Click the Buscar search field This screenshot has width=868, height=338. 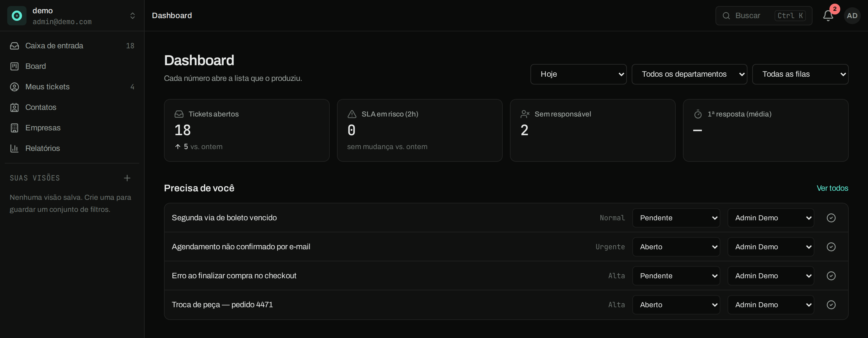(x=763, y=15)
